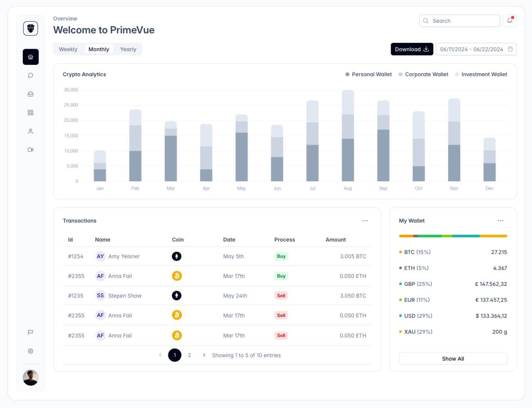Click the May 24th date cell
The image size is (532, 408).
point(235,296)
